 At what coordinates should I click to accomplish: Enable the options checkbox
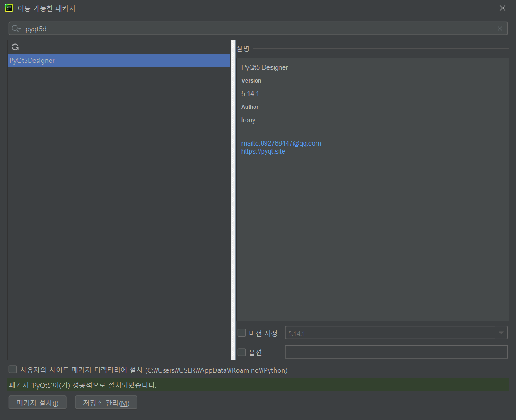242,352
